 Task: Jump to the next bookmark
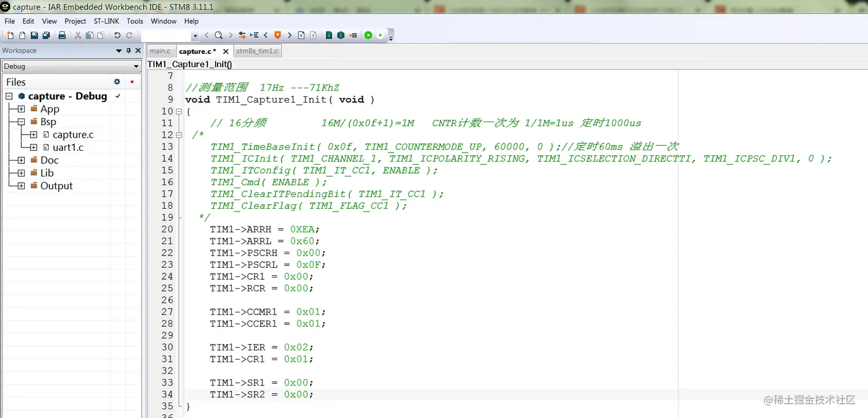(x=290, y=36)
